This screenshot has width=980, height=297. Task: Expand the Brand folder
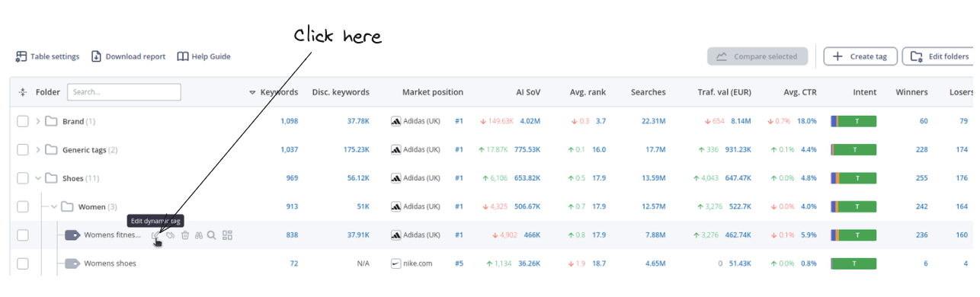click(38, 121)
